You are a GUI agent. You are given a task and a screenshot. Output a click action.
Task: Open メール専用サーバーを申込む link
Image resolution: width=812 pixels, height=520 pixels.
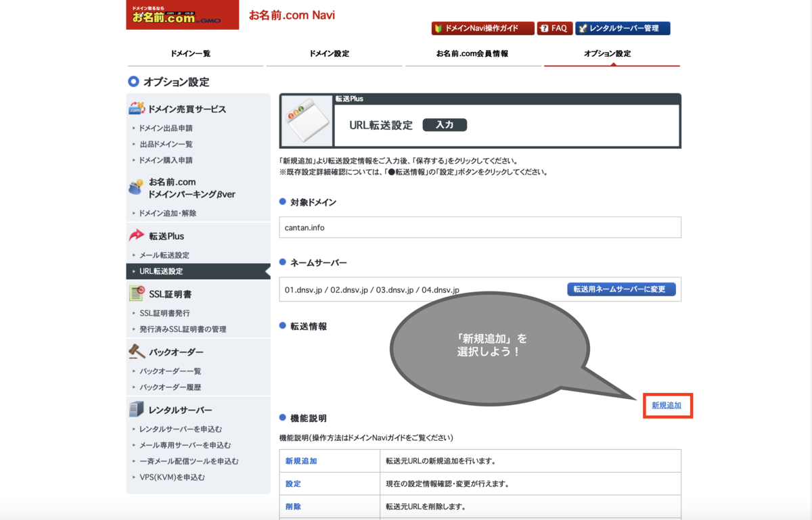coord(185,445)
